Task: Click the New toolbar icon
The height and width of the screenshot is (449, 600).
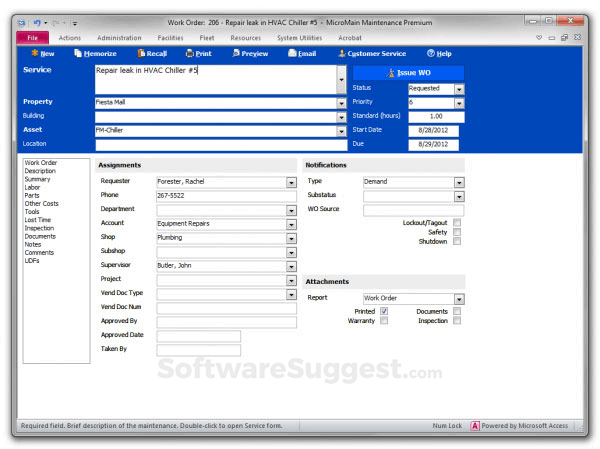Action: click(35, 53)
